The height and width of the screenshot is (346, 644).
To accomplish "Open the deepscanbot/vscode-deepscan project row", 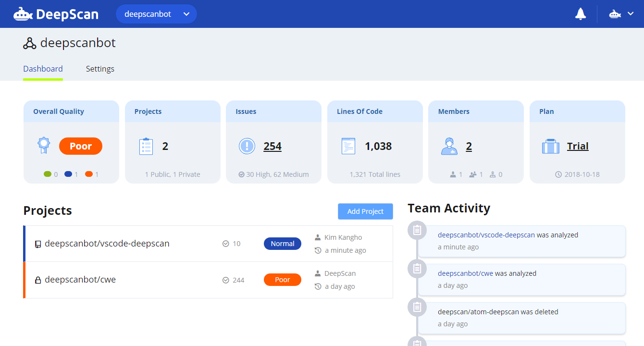I will [x=208, y=244].
